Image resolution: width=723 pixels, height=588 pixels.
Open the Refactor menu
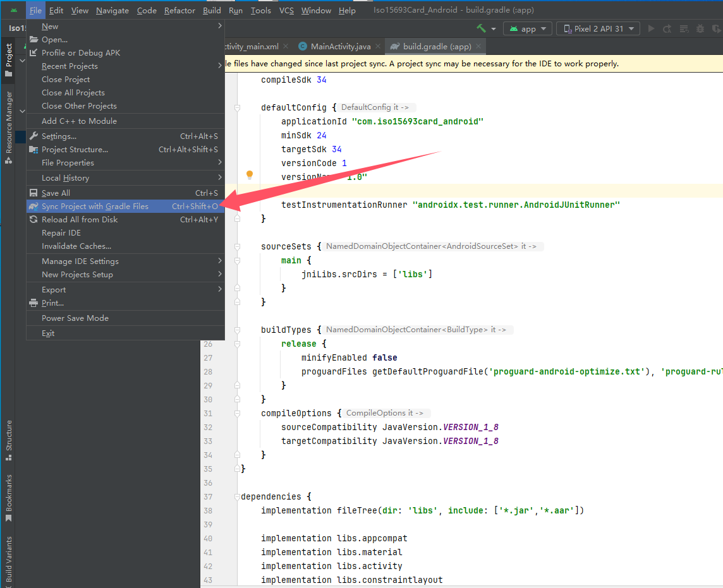(179, 10)
